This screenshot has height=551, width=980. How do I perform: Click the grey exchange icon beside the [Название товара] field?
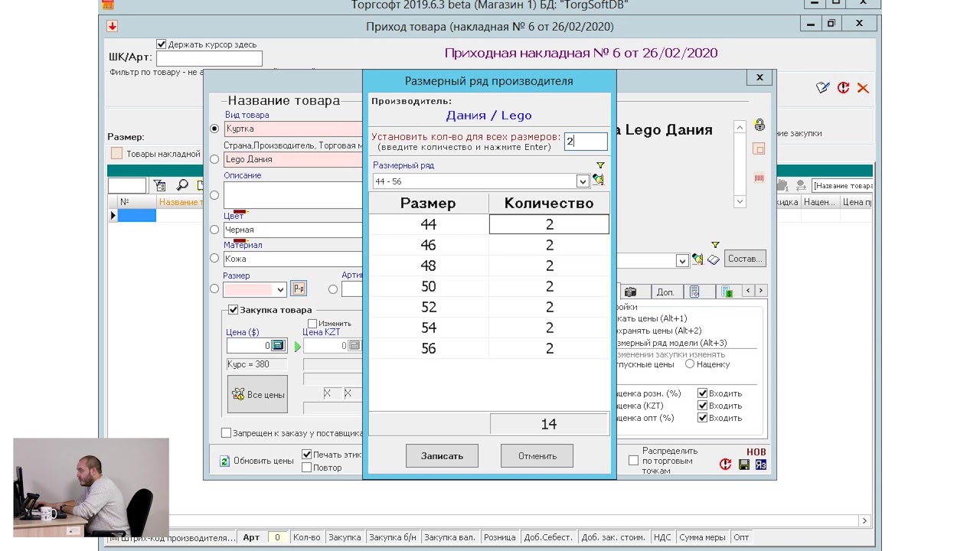(800, 185)
